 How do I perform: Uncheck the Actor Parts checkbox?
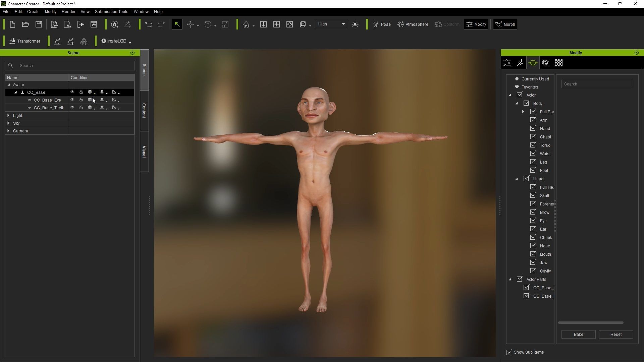click(520, 279)
